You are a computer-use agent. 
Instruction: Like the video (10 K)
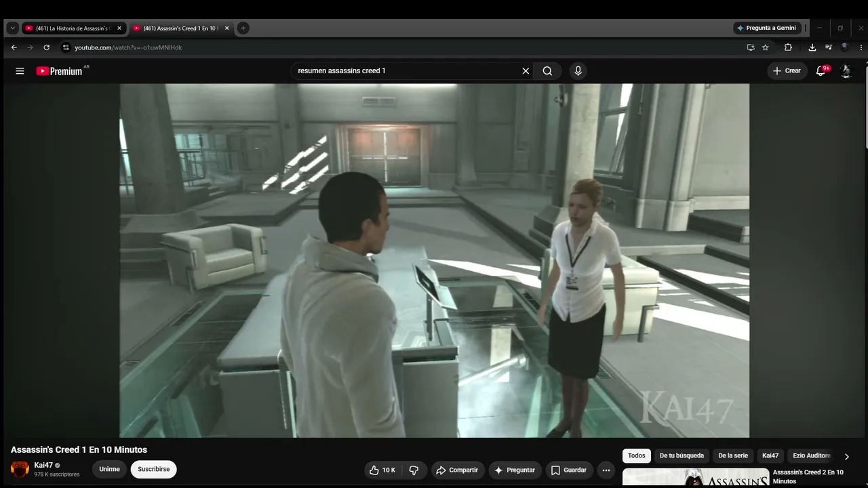[382, 470]
